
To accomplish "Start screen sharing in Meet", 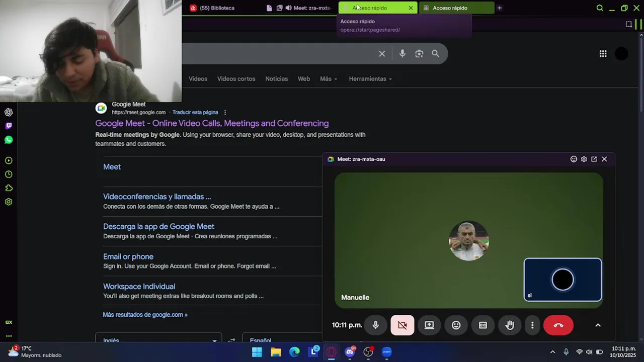I will coord(429,325).
